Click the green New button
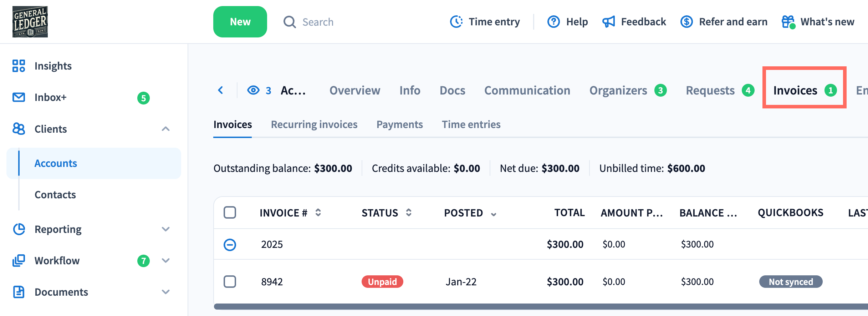The height and width of the screenshot is (316, 868). click(240, 22)
